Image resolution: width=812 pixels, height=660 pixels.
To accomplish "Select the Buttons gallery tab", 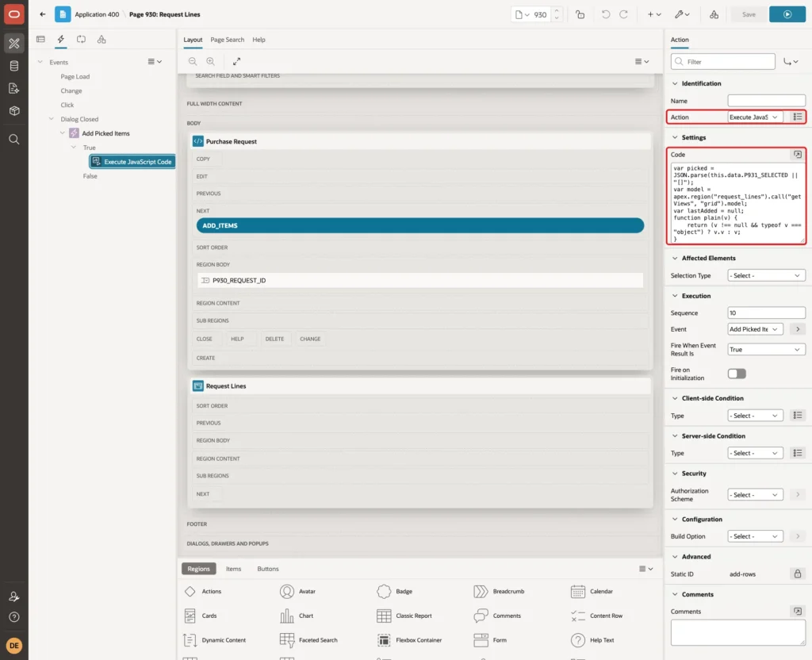I will click(268, 569).
